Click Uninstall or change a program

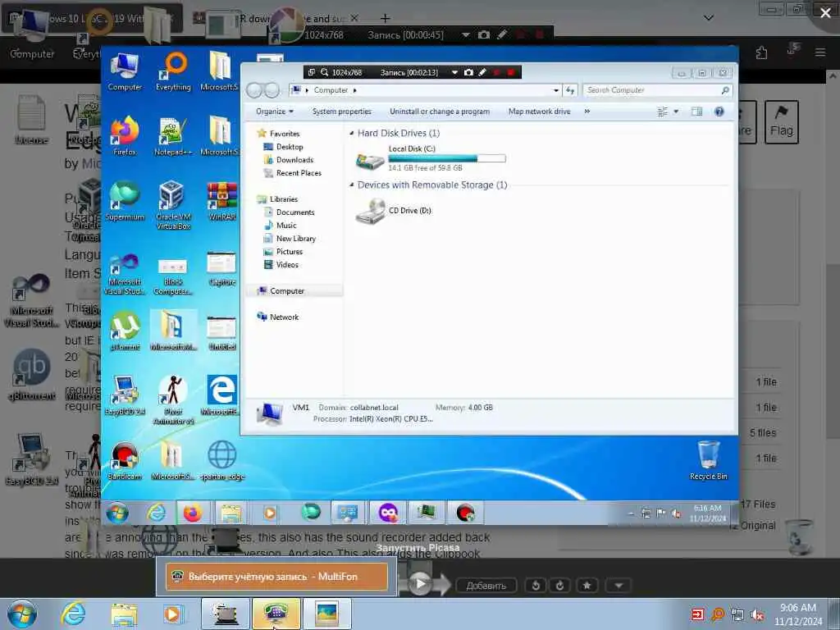coord(440,112)
